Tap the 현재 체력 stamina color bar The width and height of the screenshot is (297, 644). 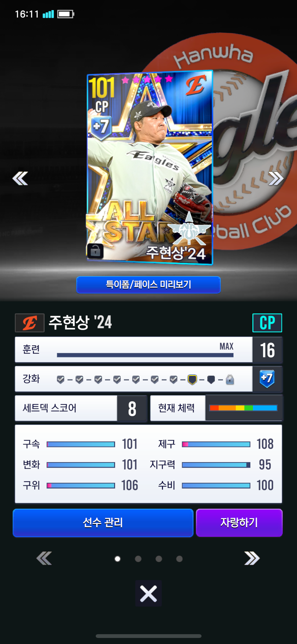243,408
